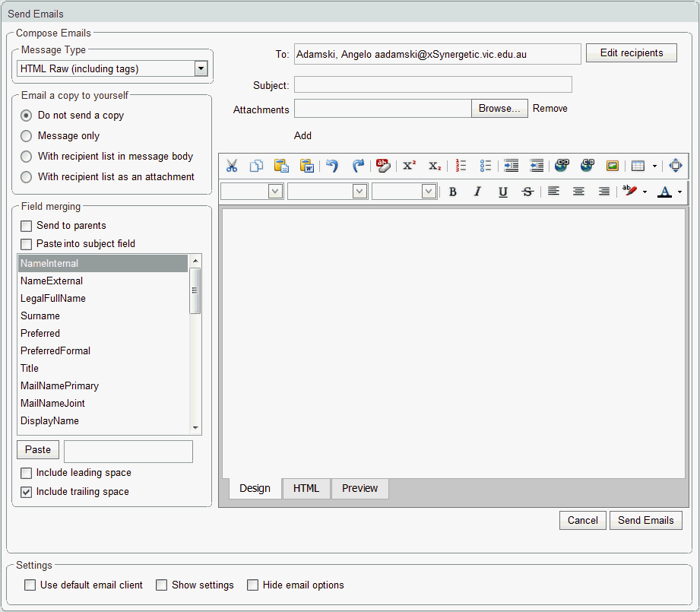
Task: Open the third toolbar size dropdown
Action: pos(429,192)
